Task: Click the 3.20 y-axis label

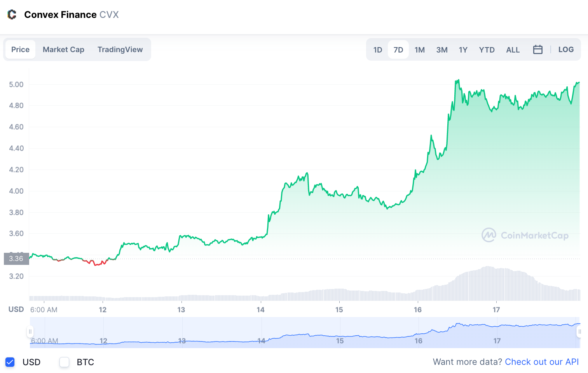Action: pyautogui.click(x=16, y=276)
